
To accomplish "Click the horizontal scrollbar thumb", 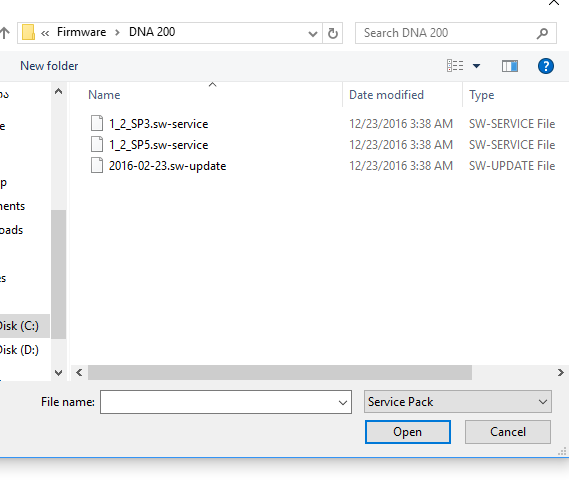I will (x=280, y=373).
